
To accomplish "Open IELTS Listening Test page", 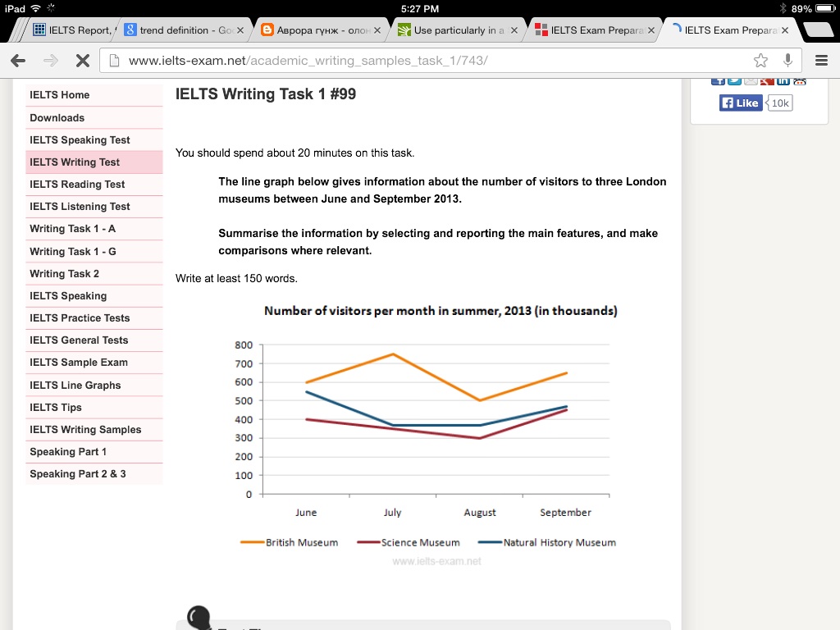I will [94, 206].
